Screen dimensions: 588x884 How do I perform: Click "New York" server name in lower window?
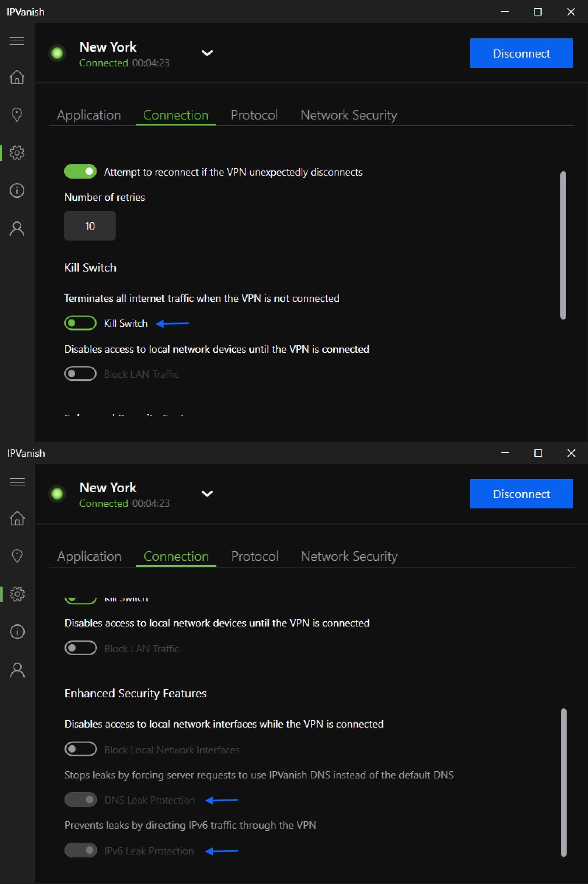[x=108, y=487]
